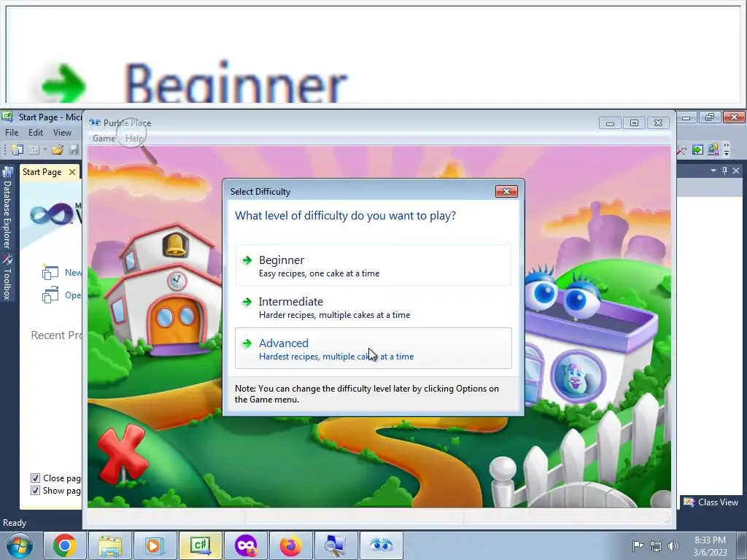Open Google Chrome from the taskbar
Screen dimensions: 747x560
pos(64,545)
